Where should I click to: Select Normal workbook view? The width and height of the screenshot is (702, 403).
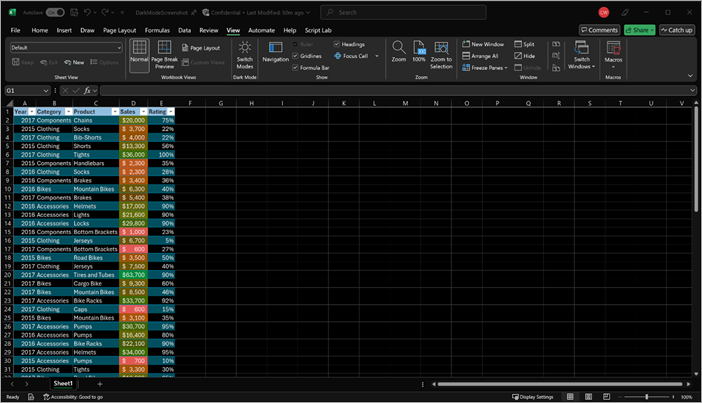(139, 52)
